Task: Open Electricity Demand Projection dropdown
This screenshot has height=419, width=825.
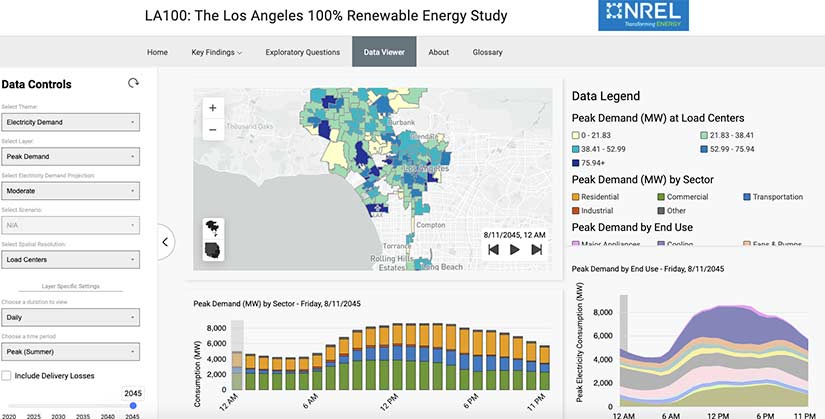Action: tap(71, 191)
